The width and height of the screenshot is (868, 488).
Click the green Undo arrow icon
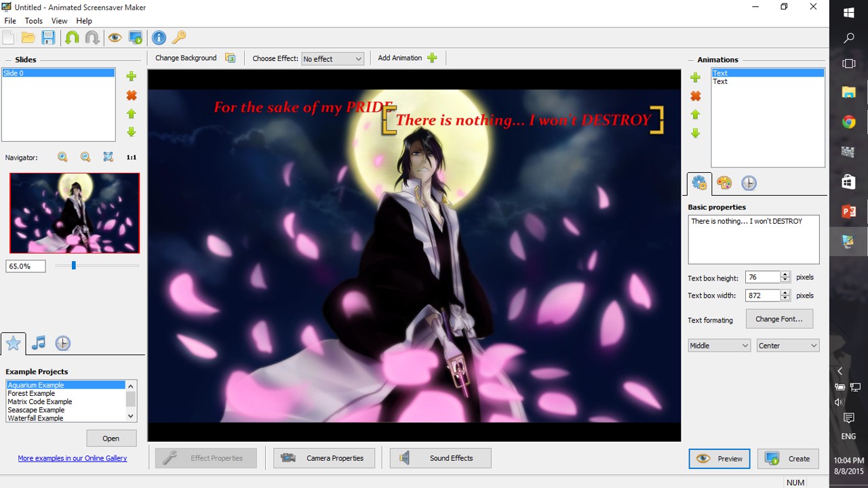tap(72, 38)
